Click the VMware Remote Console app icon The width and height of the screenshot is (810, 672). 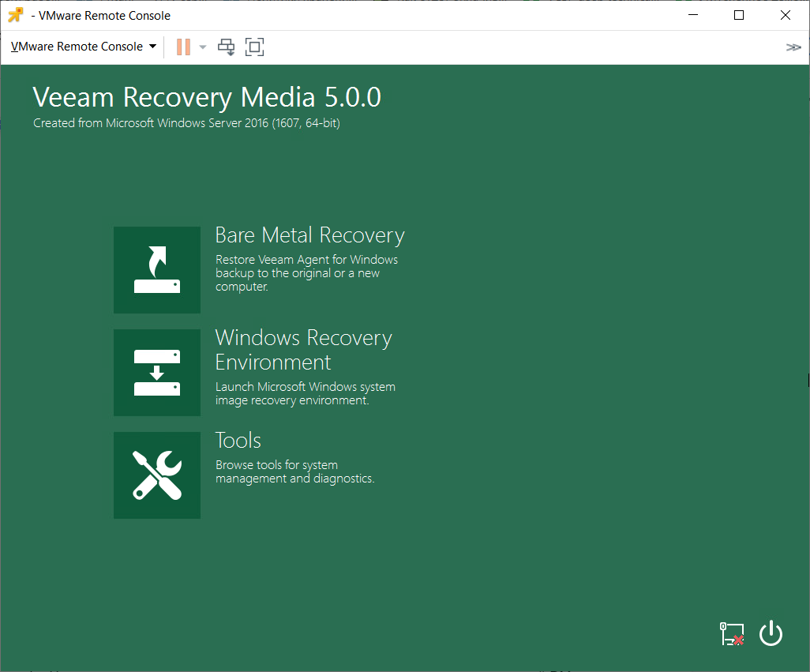click(x=16, y=15)
